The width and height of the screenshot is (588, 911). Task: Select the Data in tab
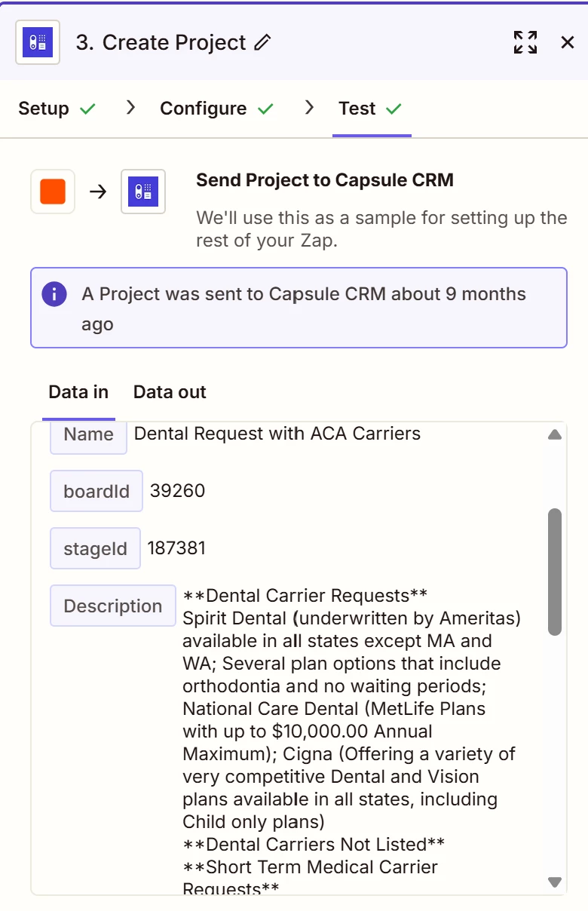point(78,392)
